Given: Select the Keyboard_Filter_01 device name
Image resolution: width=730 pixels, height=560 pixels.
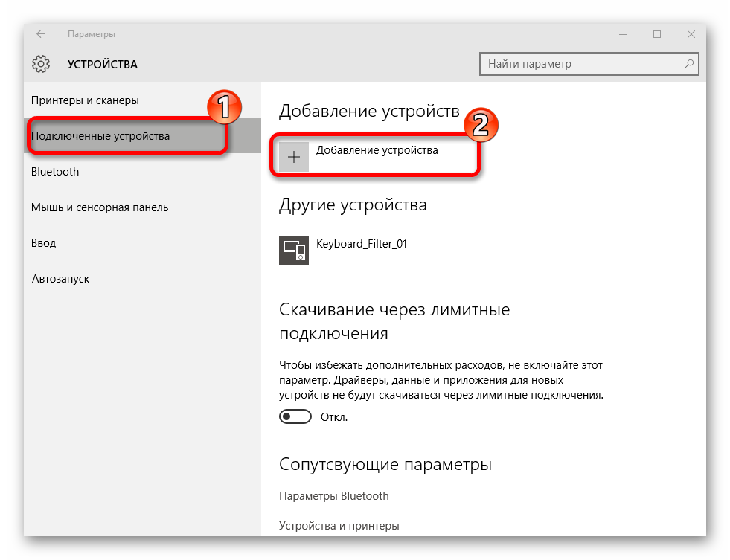Looking at the screenshot, I should 361,244.
